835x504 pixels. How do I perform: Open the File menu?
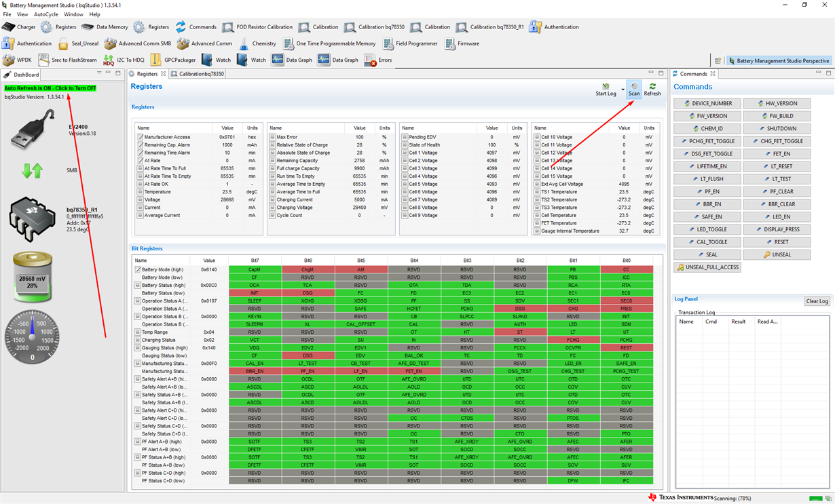(x=7, y=14)
